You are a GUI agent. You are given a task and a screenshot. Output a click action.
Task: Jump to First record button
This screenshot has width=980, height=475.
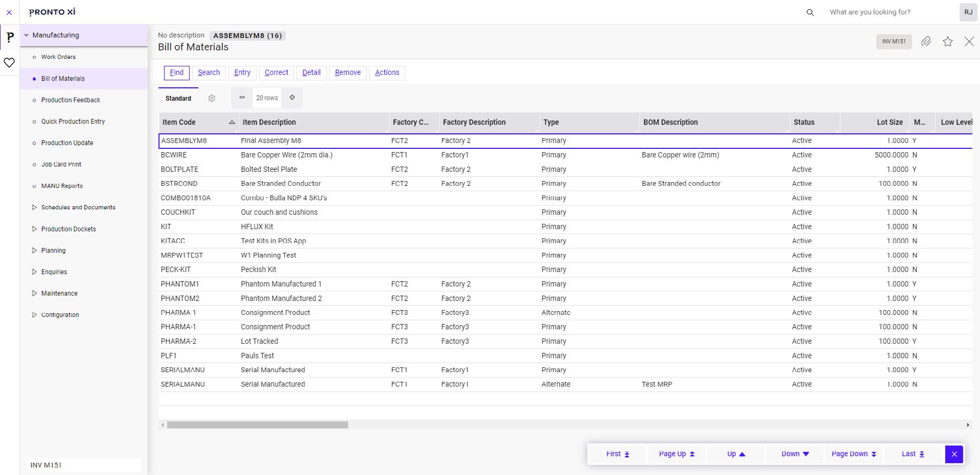pyautogui.click(x=618, y=454)
